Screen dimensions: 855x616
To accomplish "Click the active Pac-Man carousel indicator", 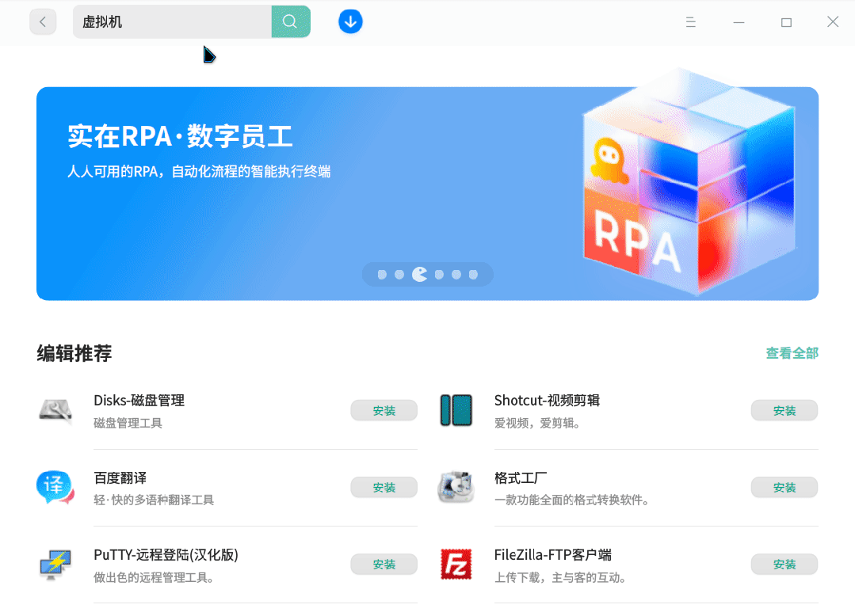I will 419,275.
